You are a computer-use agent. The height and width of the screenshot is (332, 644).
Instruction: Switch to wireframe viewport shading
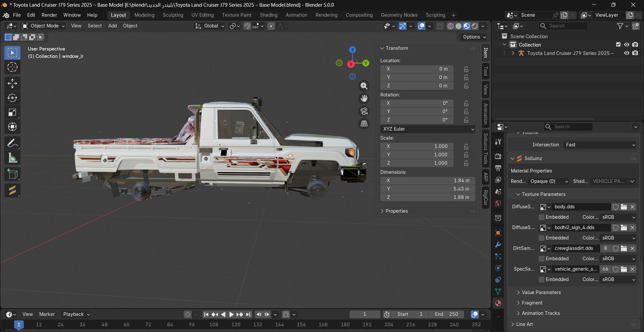[x=450, y=26]
